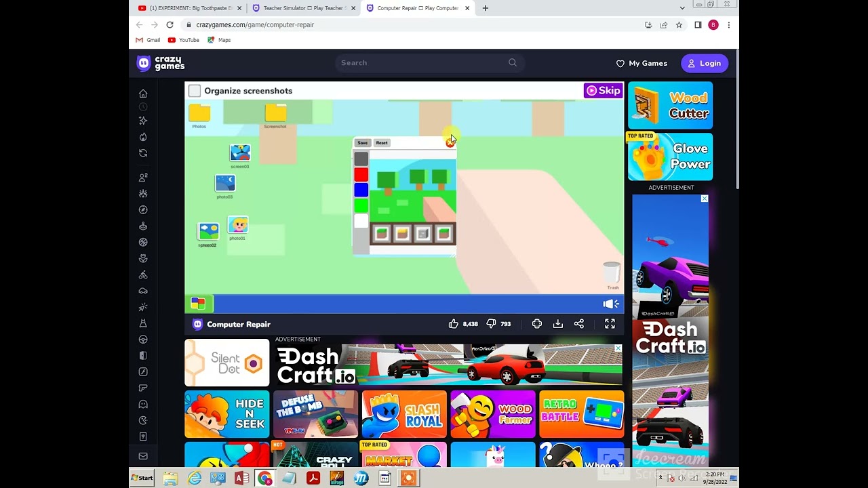Click the download icon under the game
The height and width of the screenshot is (488, 868).
558,324
